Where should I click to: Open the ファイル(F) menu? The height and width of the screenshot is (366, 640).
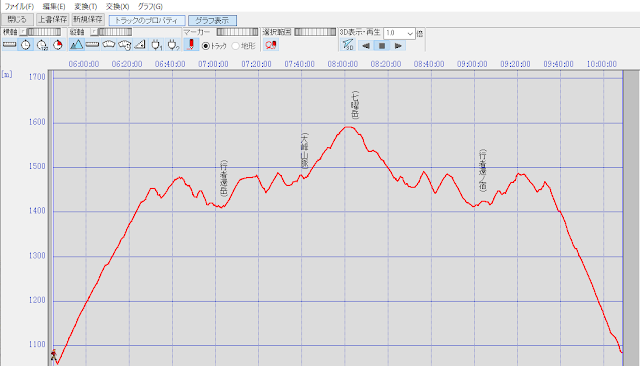click(19, 7)
